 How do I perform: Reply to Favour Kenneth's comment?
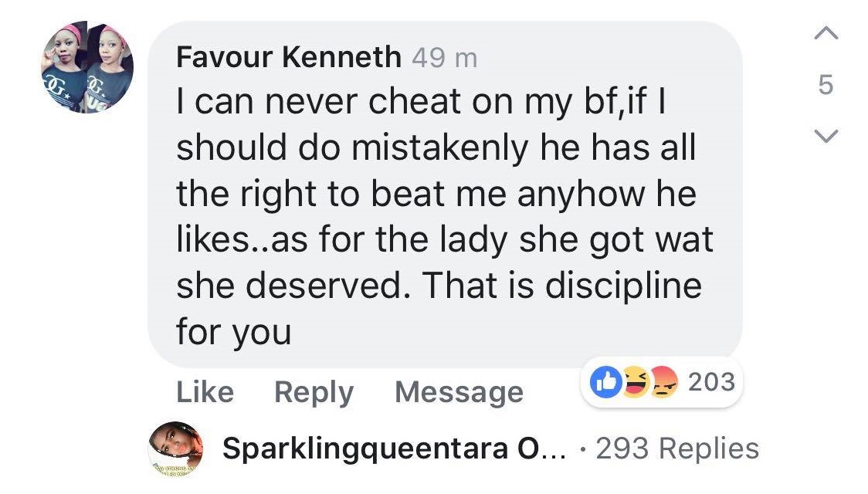pos(314,392)
